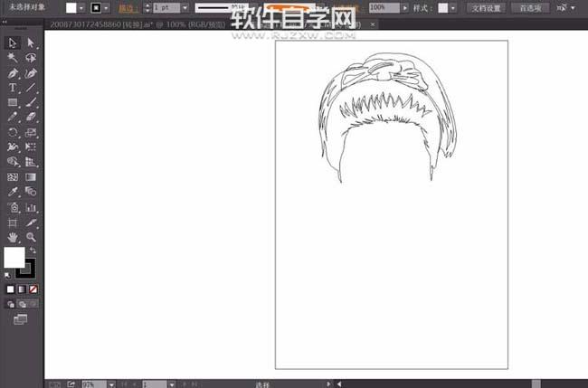Select the Column Graph tool
588x388 pixels.
point(31,207)
